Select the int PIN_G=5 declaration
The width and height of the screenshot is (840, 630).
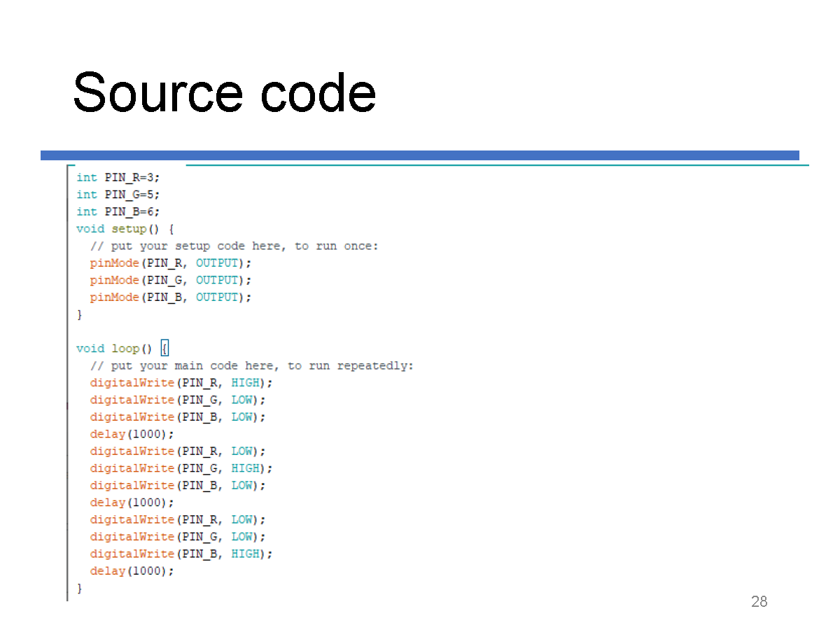coord(117,195)
